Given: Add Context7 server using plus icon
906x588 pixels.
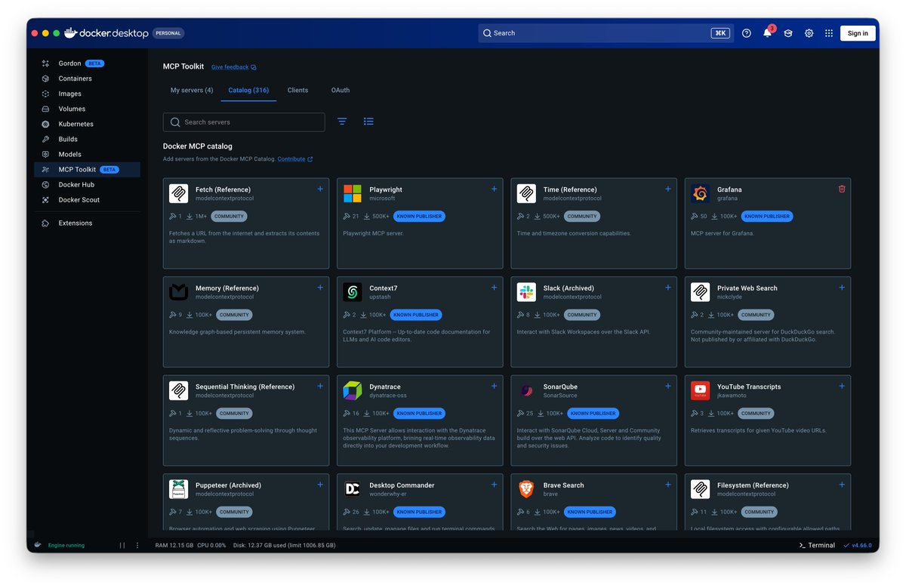Looking at the screenshot, I should 495,288.
